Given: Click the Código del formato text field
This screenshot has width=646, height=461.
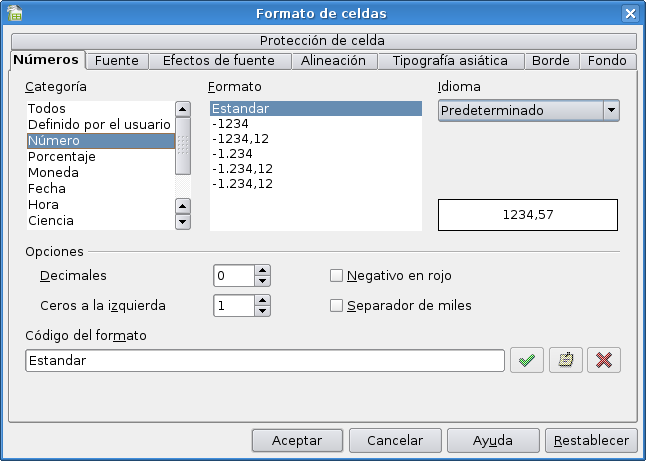Looking at the screenshot, I should pos(264,360).
